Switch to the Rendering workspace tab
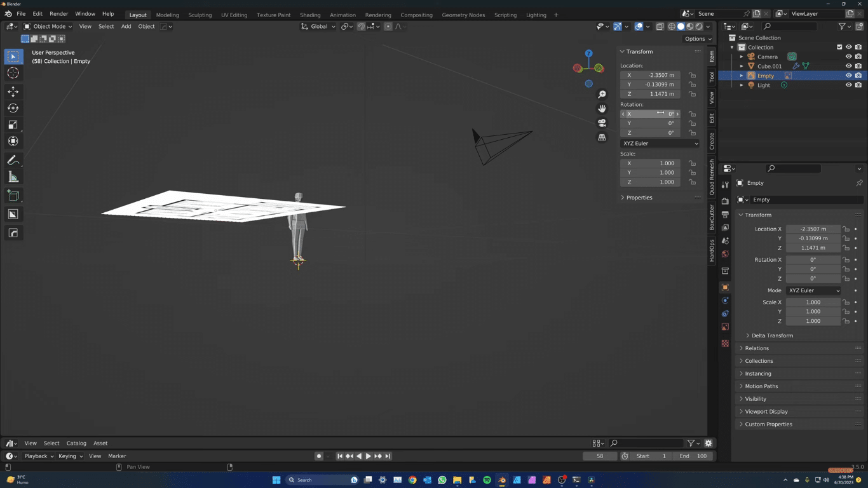 378,15
